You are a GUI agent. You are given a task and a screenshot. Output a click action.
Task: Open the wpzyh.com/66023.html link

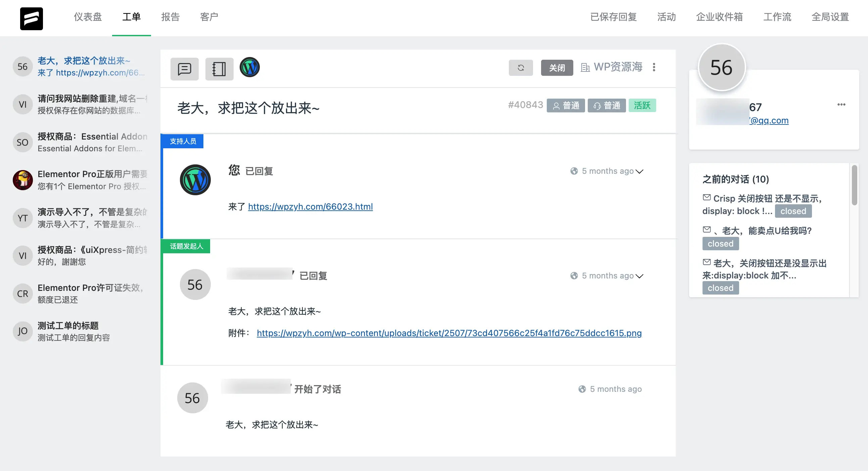click(310, 206)
